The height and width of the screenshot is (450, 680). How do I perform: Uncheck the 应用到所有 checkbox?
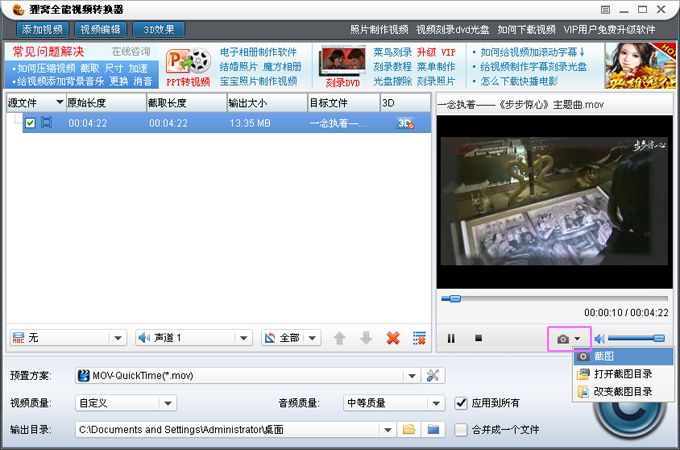(x=461, y=403)
